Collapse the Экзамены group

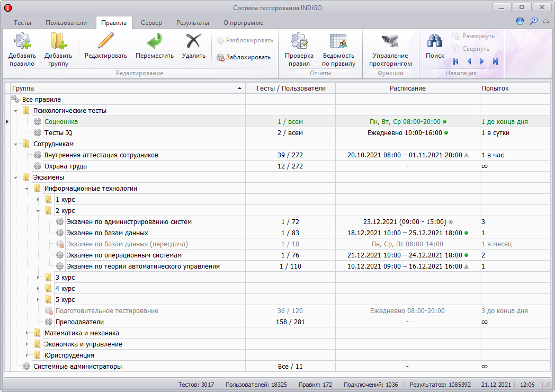pos(15,177)
